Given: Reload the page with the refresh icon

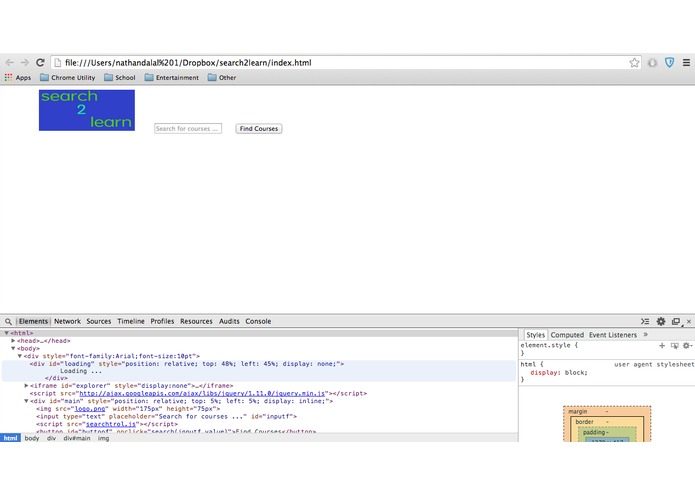Looking at the screenshot, I should pyautogui.click(x=40, y=62).
